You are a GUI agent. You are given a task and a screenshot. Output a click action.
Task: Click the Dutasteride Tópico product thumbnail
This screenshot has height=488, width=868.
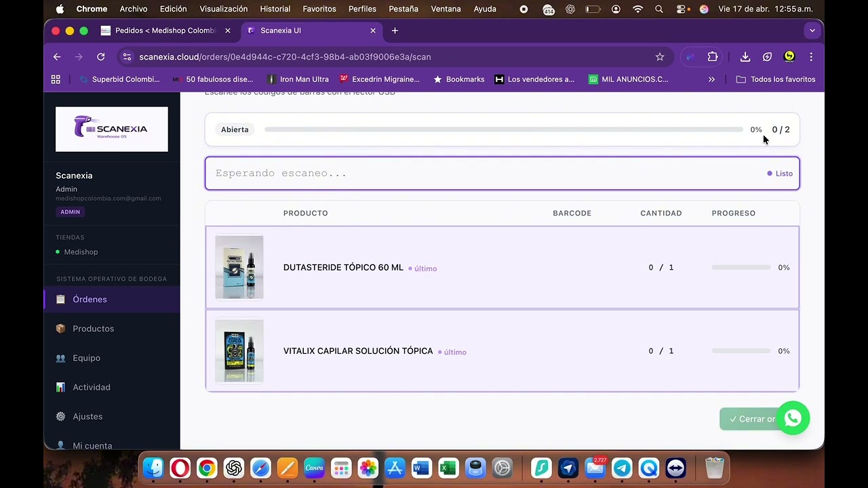pos(239,267)
